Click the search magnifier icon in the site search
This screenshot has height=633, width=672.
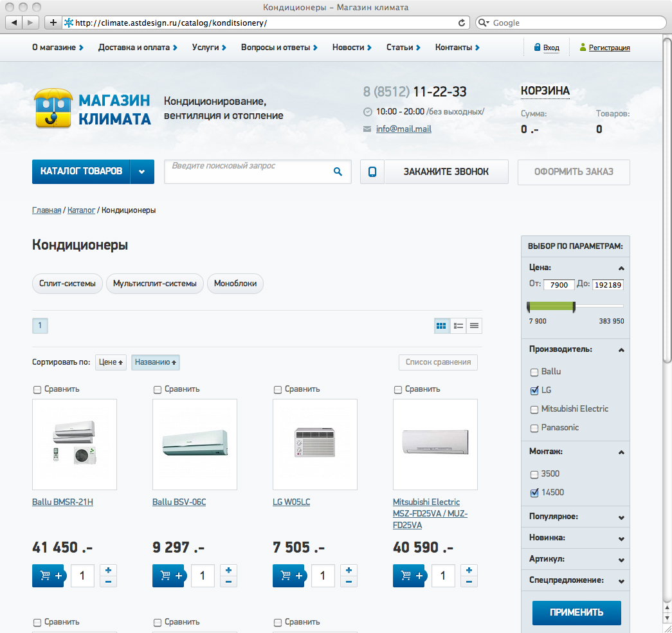point(338,172)
